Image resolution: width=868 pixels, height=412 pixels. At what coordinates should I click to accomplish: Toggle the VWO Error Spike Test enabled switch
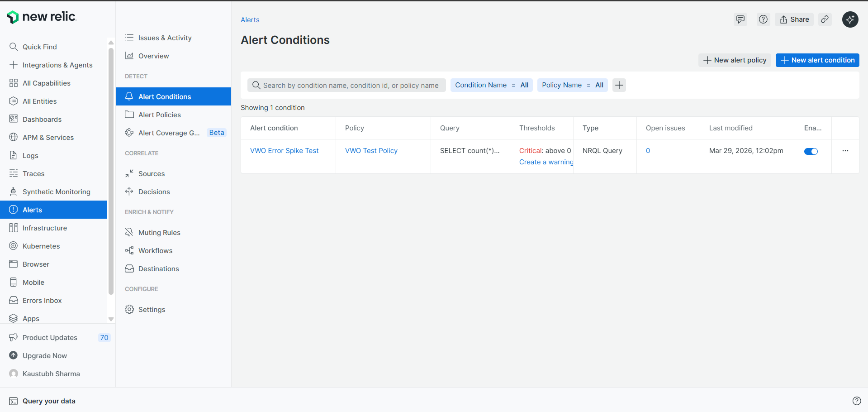(x=811, y=151)
